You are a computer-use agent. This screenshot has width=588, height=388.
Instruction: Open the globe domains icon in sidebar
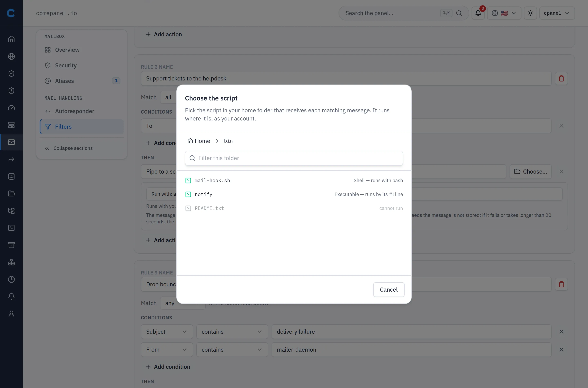click(11, 56)
